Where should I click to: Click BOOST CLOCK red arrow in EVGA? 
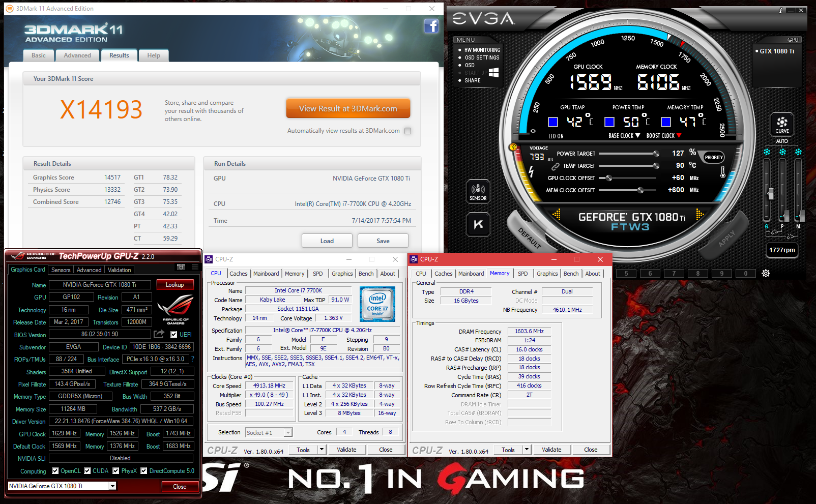tap(679, 136)
